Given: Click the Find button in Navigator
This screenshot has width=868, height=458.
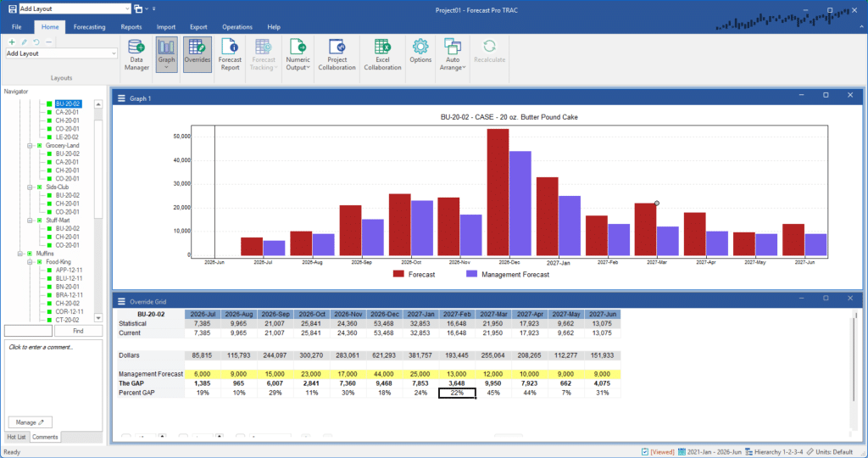Looking at the screenshot, I should click(x=76, y=331).
